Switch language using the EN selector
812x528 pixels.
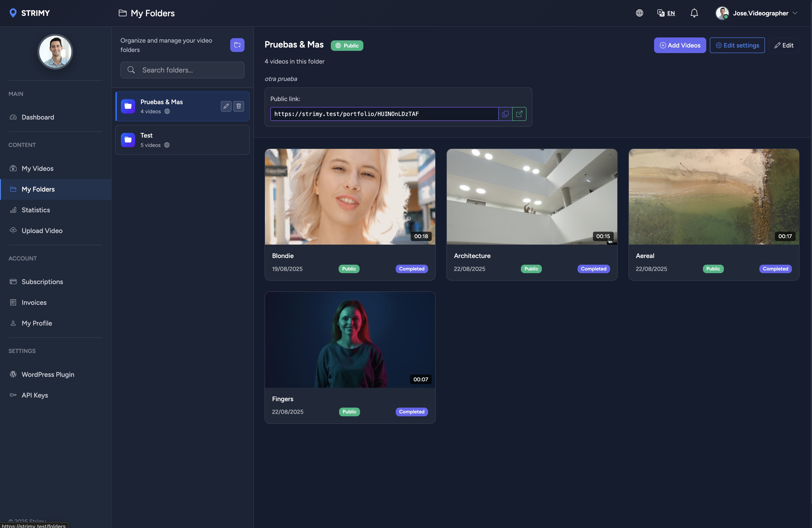(666, 13)
